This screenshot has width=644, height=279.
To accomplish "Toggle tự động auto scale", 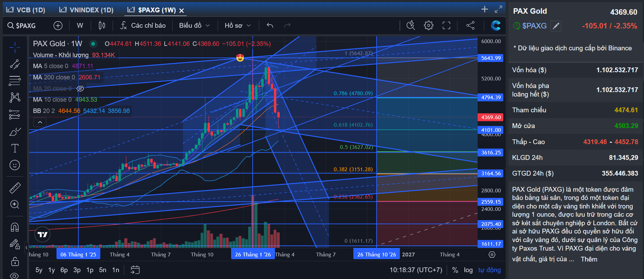I will click(x=490, y=270).
